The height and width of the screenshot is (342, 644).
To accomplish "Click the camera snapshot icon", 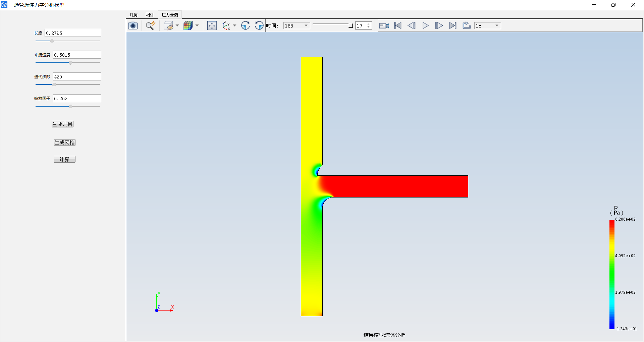I will click(133, 25).
